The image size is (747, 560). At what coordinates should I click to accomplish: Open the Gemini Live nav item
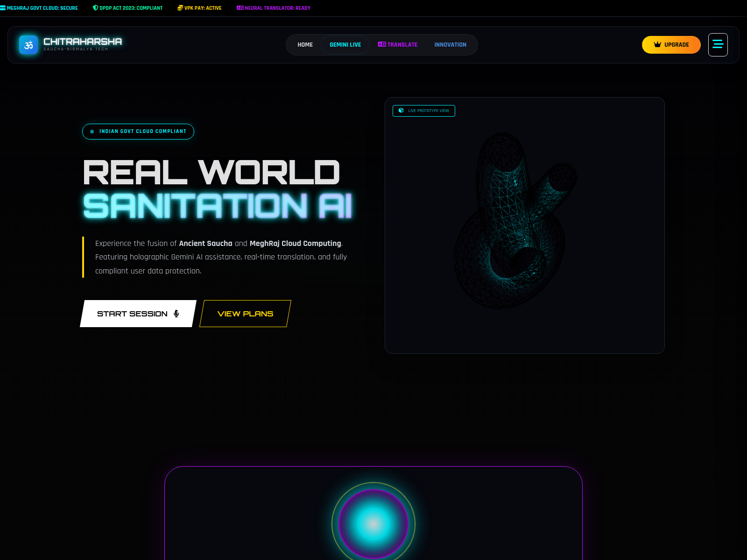[345, 45]
